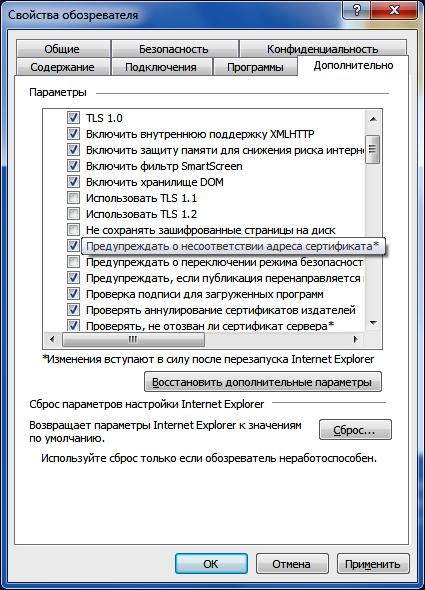Toggle Включить фильтр SmartScreen checkbox
425x590 pixels.
[73, 166]
